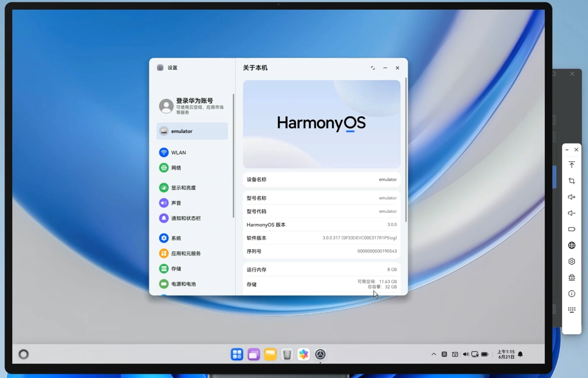Open the purple multi-window app in dock
The height and width of the screenshot is (378, 588).
pos(254,354)
